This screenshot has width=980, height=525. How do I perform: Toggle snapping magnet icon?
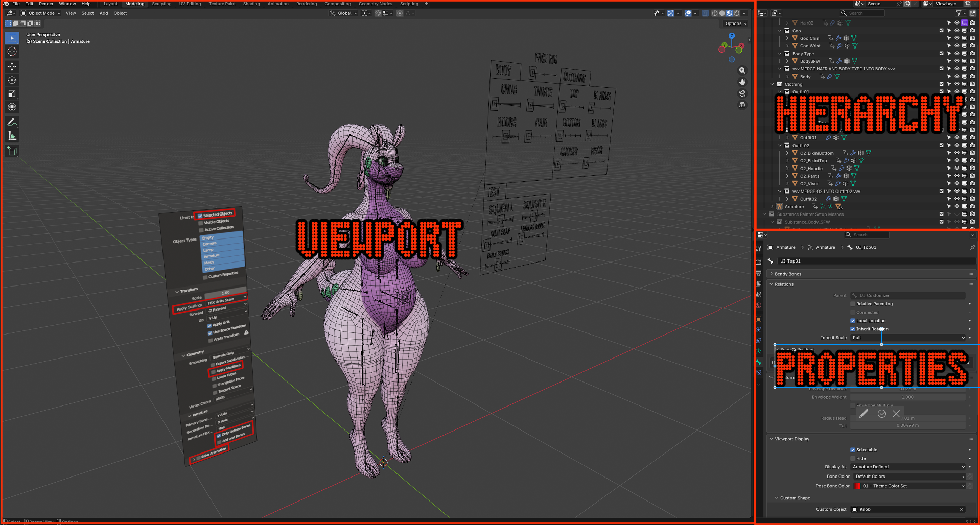(x=378, y=13)
